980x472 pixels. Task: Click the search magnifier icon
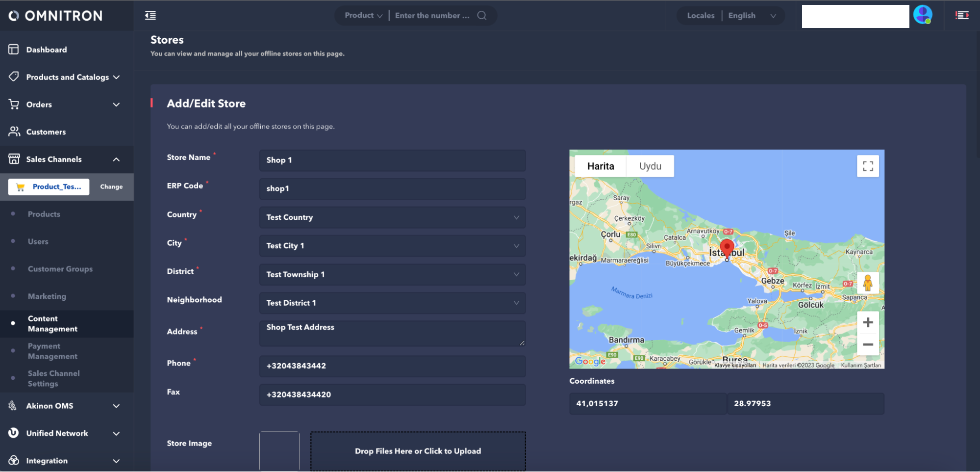482,16
